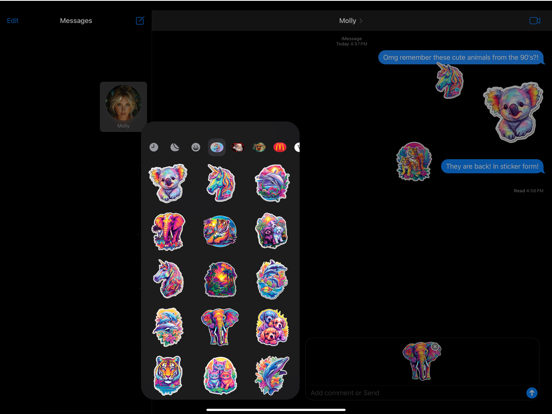The width and height of the screenshot is (552, 414).
Task: Tap the compose new message icon
Action: point(140,21)
